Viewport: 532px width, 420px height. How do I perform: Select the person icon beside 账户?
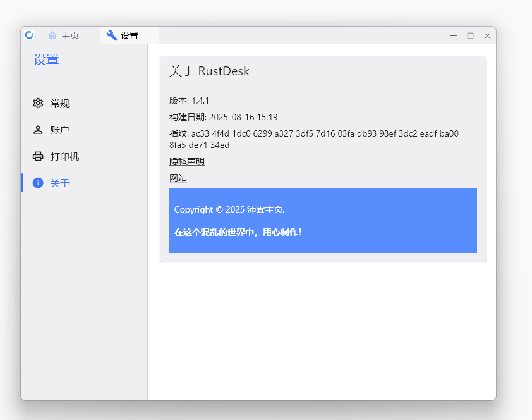tap(38, 130)
